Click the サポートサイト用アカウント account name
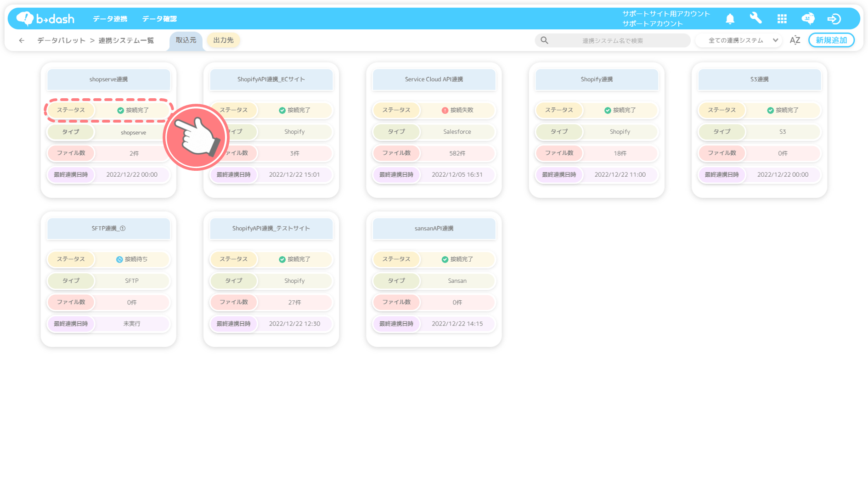Image resolution: width=868 pixels, height=488 pixels. pos(666,14)
